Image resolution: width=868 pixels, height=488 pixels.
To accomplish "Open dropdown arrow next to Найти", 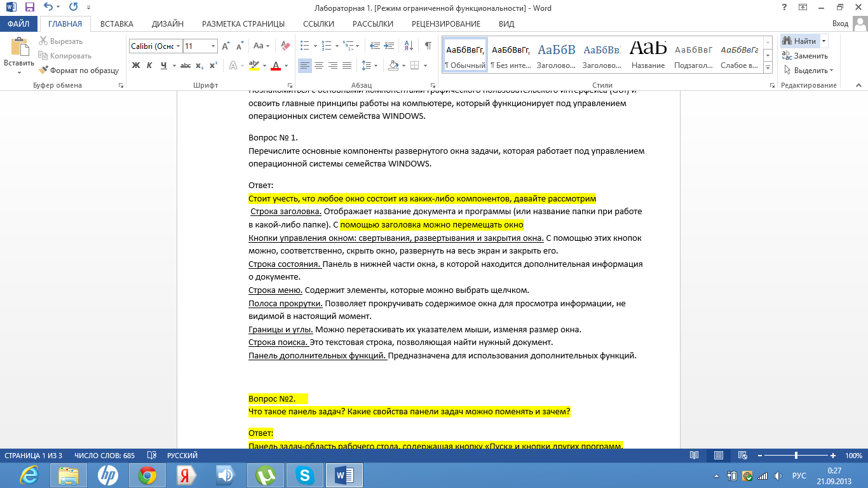I will [x=824, y=41].
